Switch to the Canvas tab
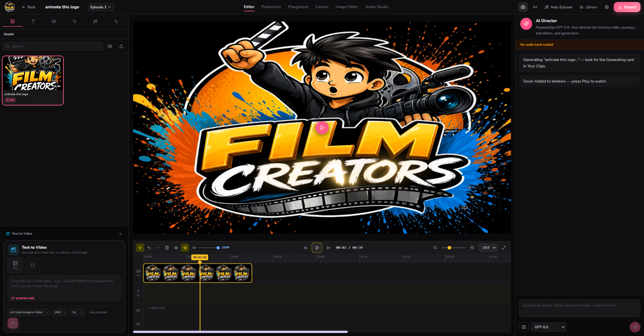 coord(322,7)
